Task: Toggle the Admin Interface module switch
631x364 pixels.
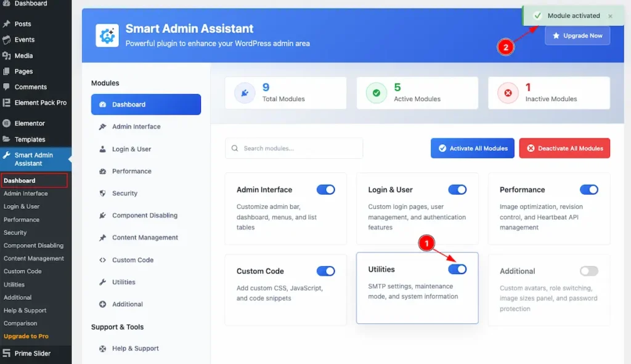Action: (325, 190)
